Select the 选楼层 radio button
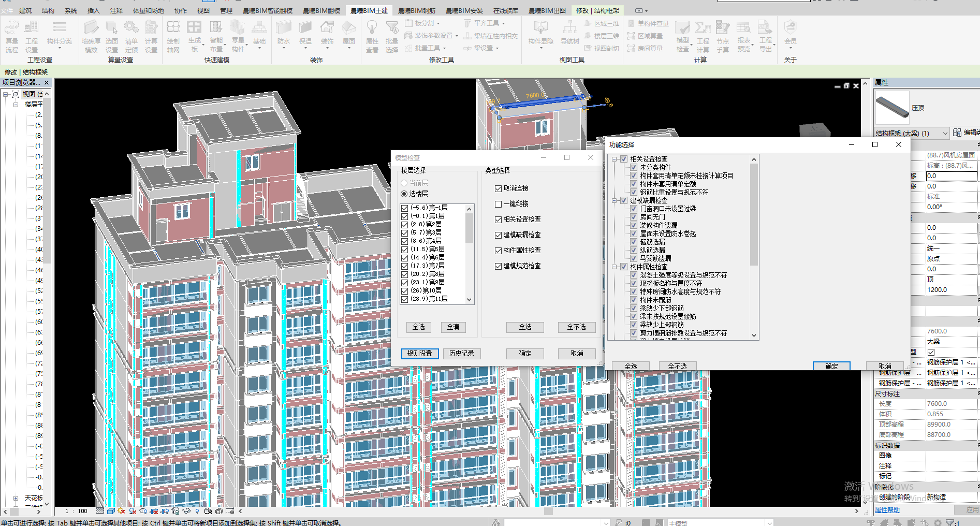Screen dimensions: 980x526 click(404, 194)
